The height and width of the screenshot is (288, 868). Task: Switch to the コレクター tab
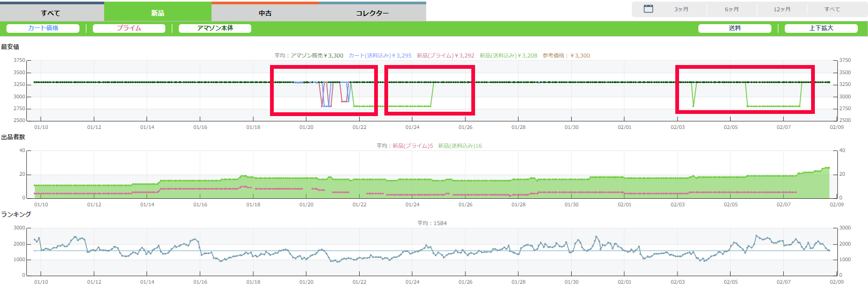373,13
